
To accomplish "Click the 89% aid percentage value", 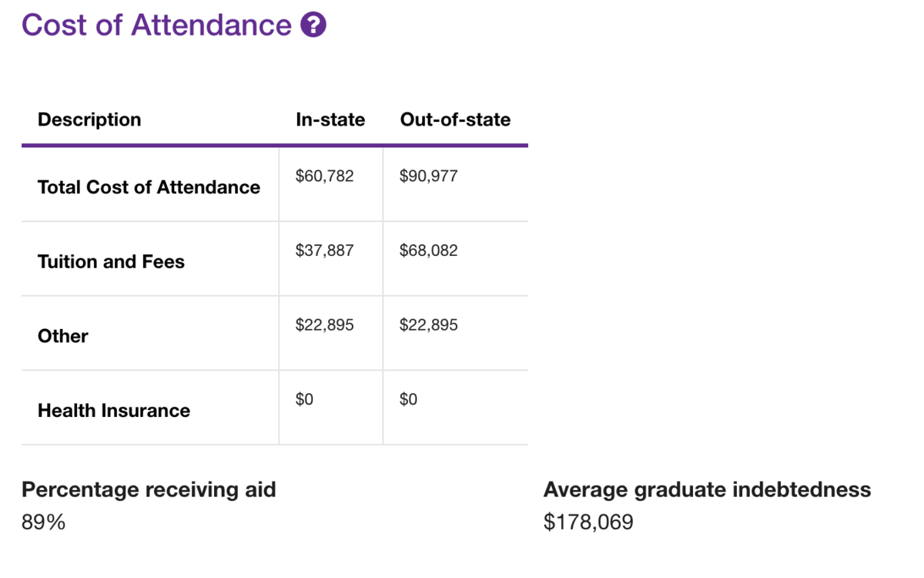I will click(44, 523).
